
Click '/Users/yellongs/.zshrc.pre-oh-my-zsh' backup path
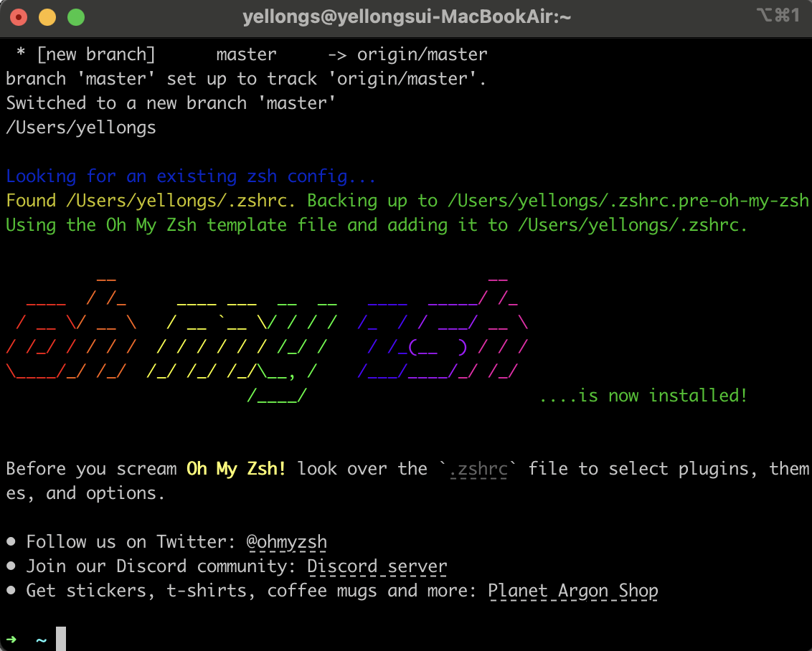pyautogui.click(x=628, y=201)
